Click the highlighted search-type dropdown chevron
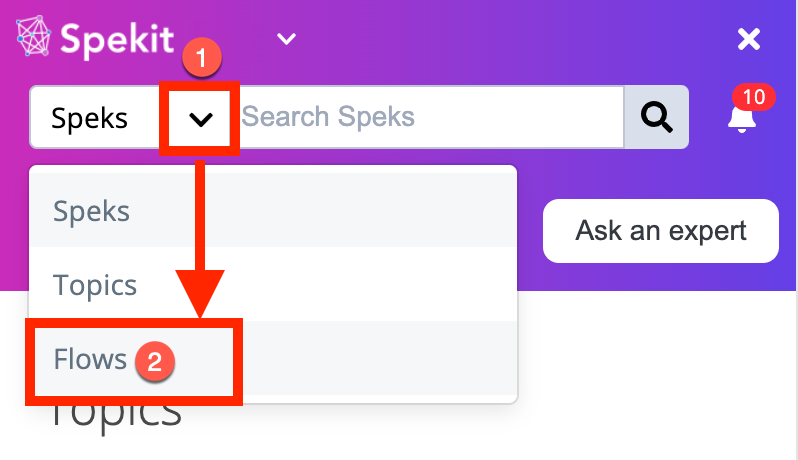Image resolution: width=798 pixels, height=460 pixels. (x=201, y=120)
